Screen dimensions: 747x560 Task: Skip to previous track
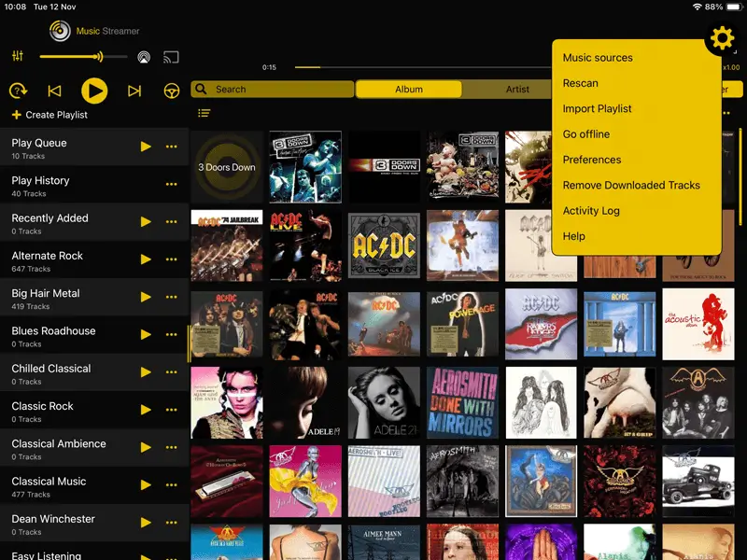(55, 91)
